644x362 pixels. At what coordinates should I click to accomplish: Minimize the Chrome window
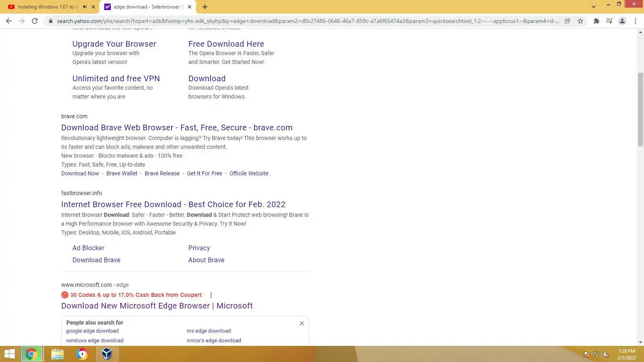[608, 4]
